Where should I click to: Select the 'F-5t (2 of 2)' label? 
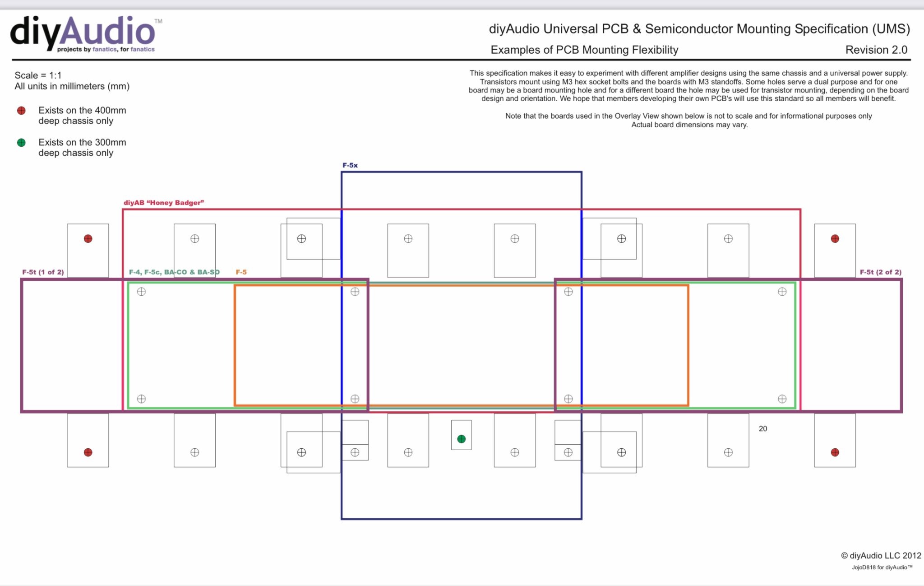coord(881,272)
